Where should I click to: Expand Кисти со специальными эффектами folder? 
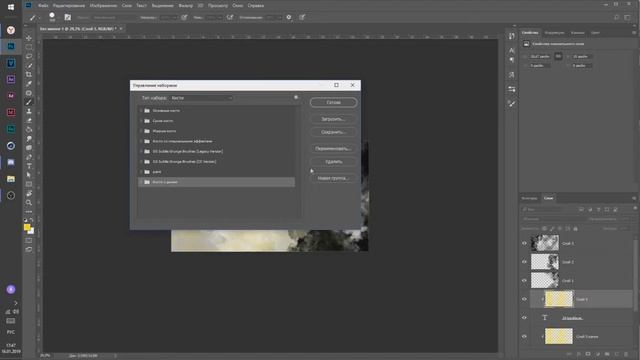tap(141, 141)
